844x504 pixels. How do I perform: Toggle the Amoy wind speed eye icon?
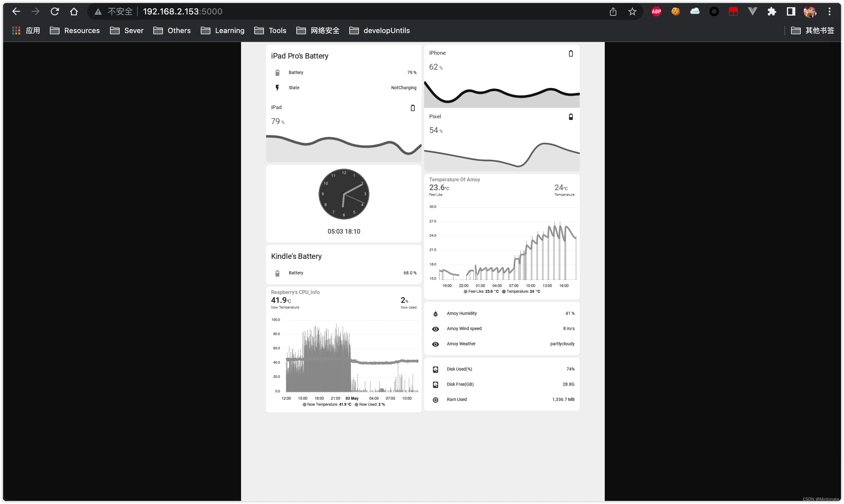[435, 328]
